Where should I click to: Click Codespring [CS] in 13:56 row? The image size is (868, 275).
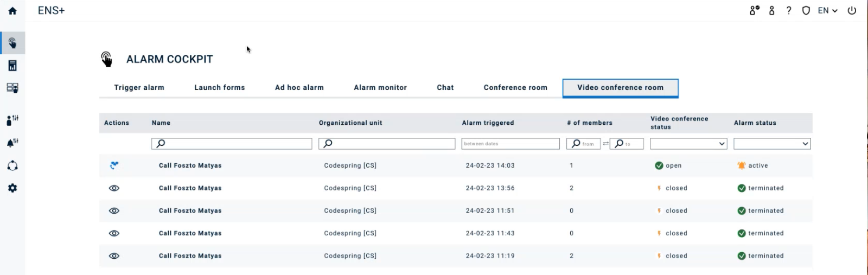350,188
